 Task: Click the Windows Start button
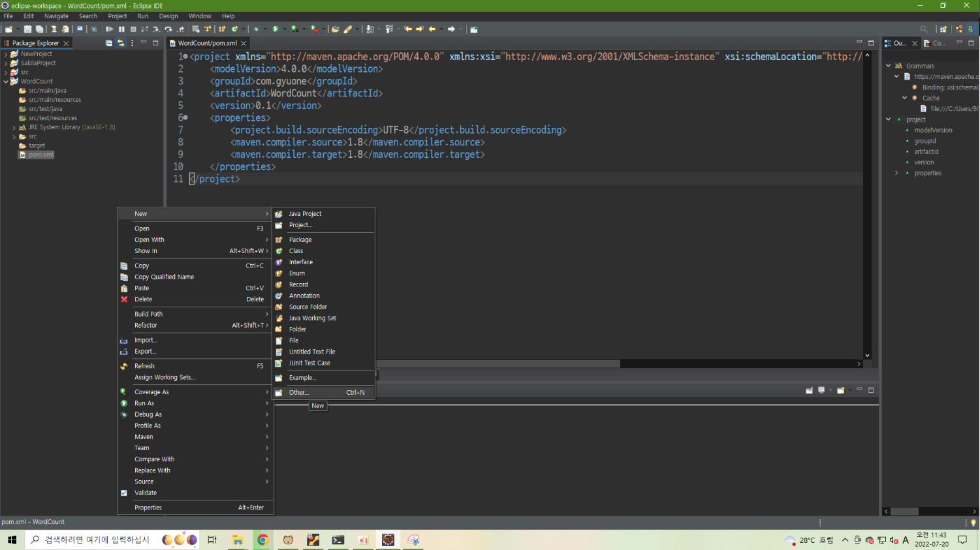pyautogui.click(x=12, y=540)
